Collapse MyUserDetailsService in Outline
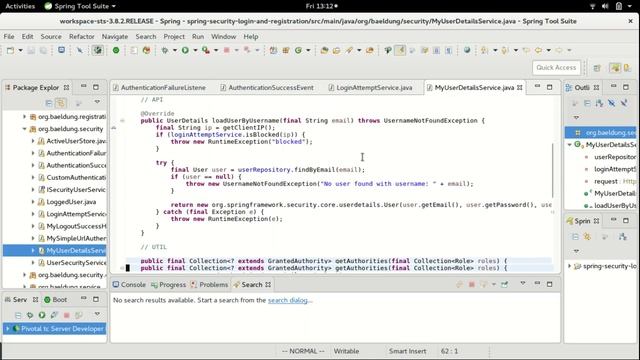The height and width of the screenshot is (360, 640). click(x=570, y=145)
